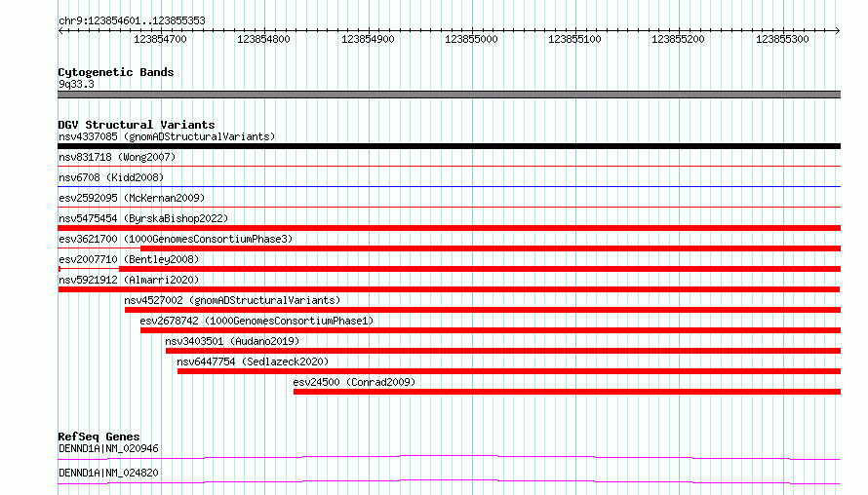
Task: Open the nsv5475454 (ByrskaBishop2022) variant
Action: tap(143, 218)
